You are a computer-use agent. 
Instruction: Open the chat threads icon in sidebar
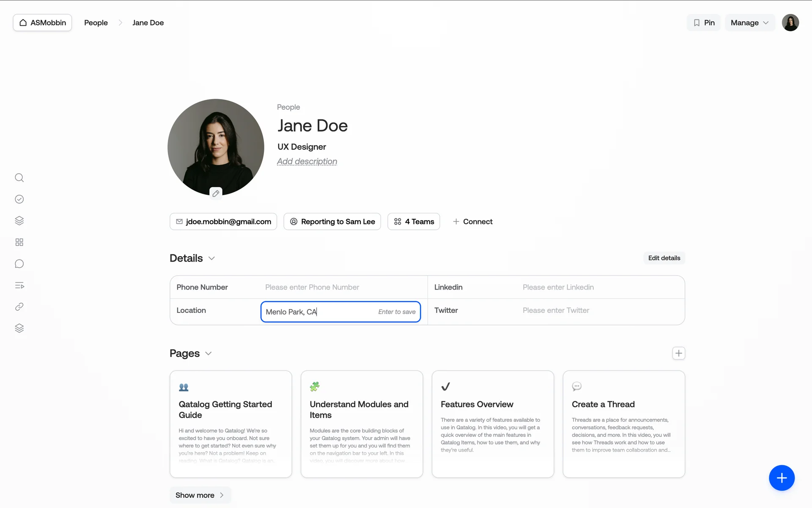coord(19,264)
